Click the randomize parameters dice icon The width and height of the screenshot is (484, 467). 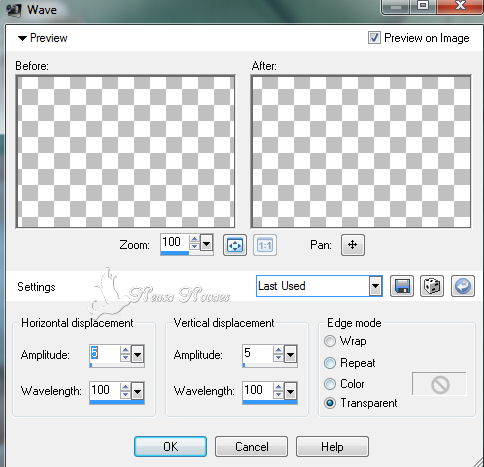click(432, 286)
